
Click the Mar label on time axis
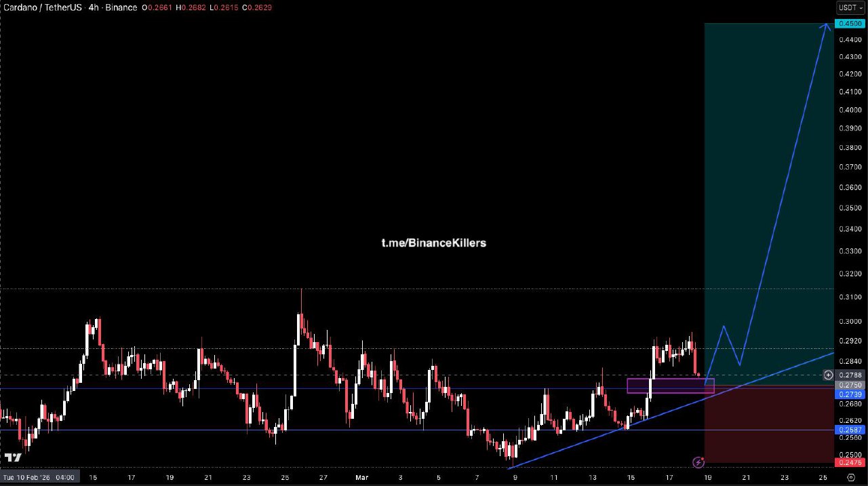point(361,477)
